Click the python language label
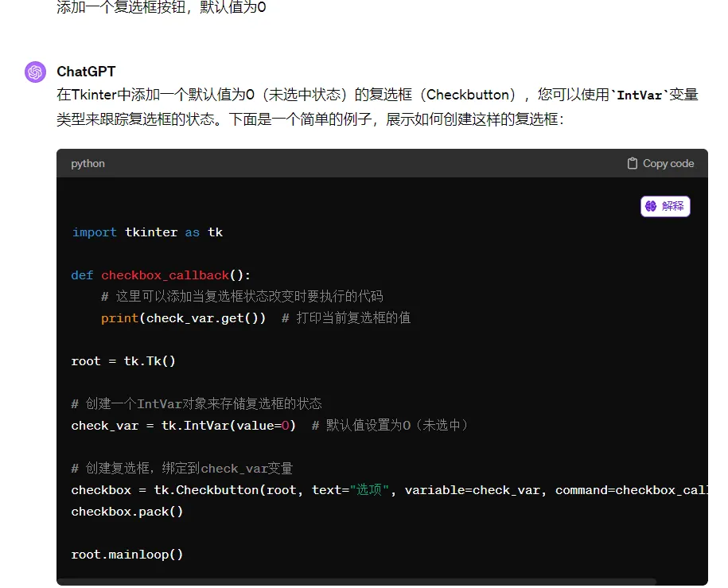 click(x=88, y=163)
